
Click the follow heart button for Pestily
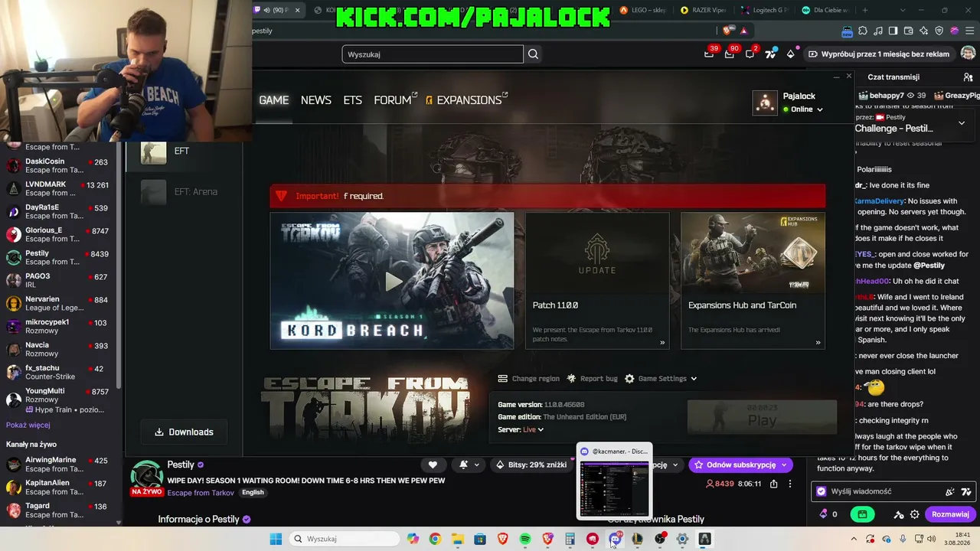(x=433, y=465)
